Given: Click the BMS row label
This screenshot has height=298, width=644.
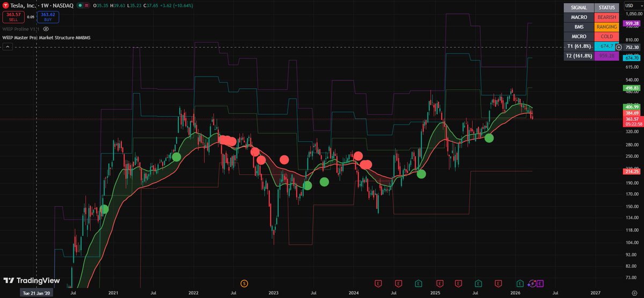Looking at the screenshot, I should click(579, 27).
